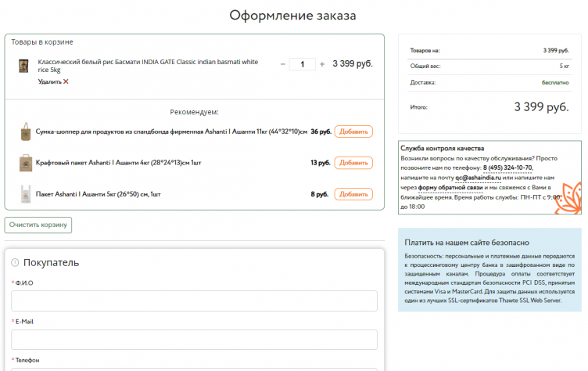Click the shopper bag product image

(26, 131)
